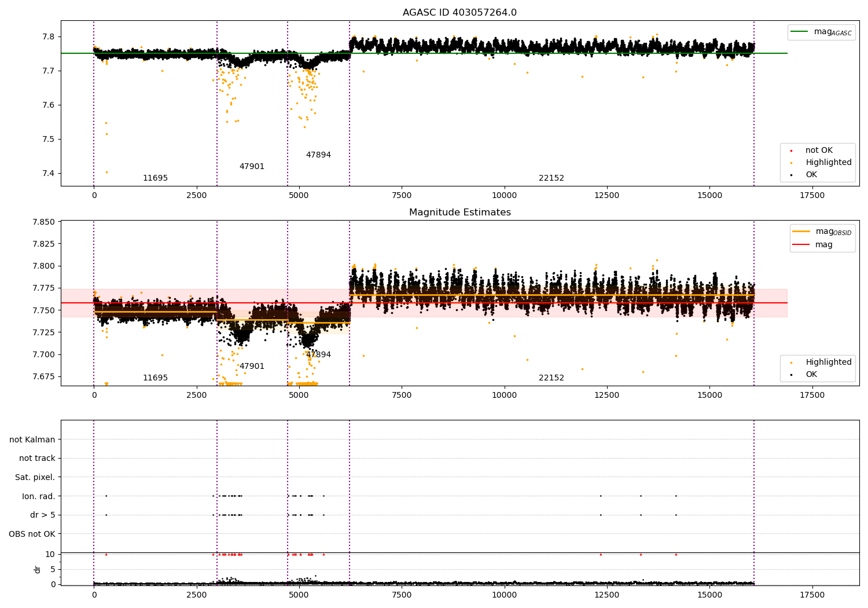Click x-axis tick 10000 under top plot
The image size is (868, 608).
[x=504, y=196]
